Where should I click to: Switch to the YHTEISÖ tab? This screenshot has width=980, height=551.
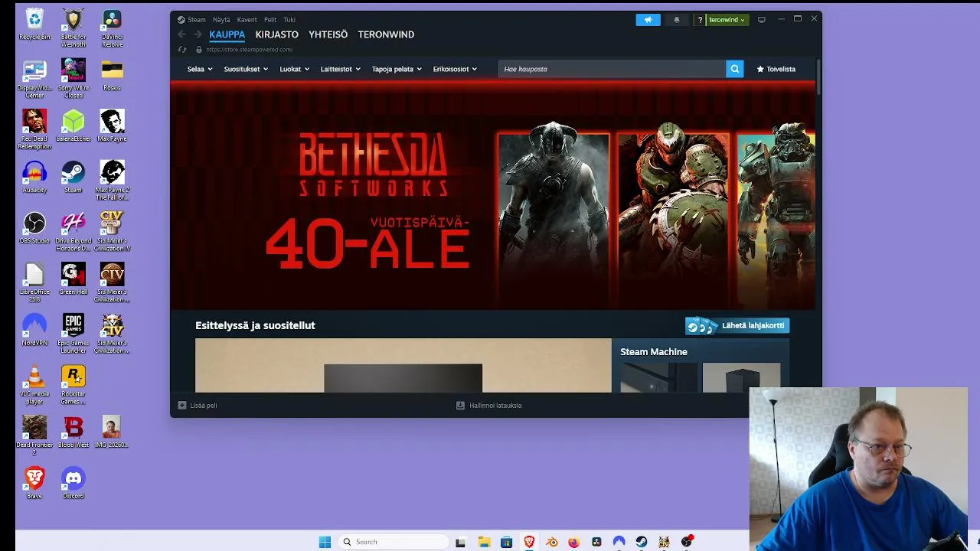click(328, 34)
